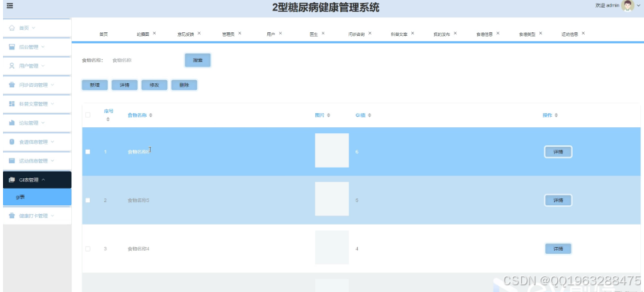Open 详情 for row 3 食物名称4

coord(558,249)
